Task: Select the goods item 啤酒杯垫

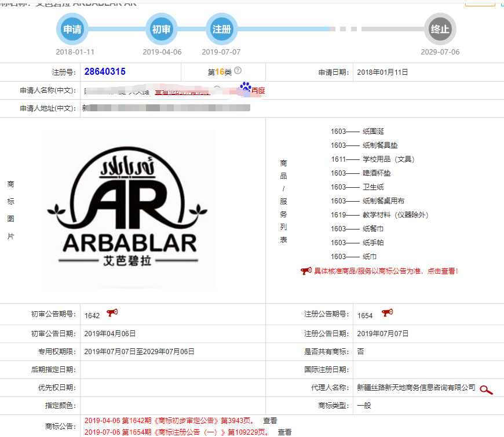Action: pos(377,173)
